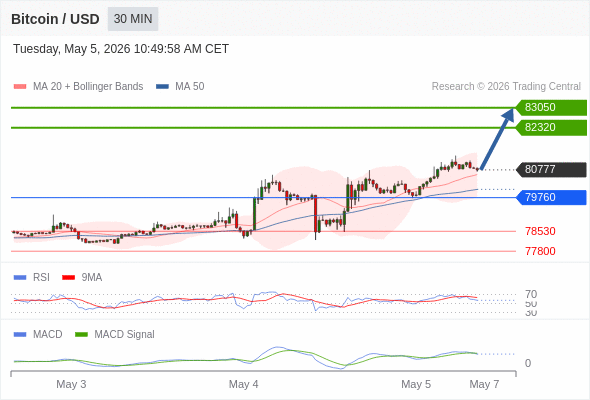The image size is (590, 400).
Task: Click the MACD Signal green legend swatch
Action: 81,335
